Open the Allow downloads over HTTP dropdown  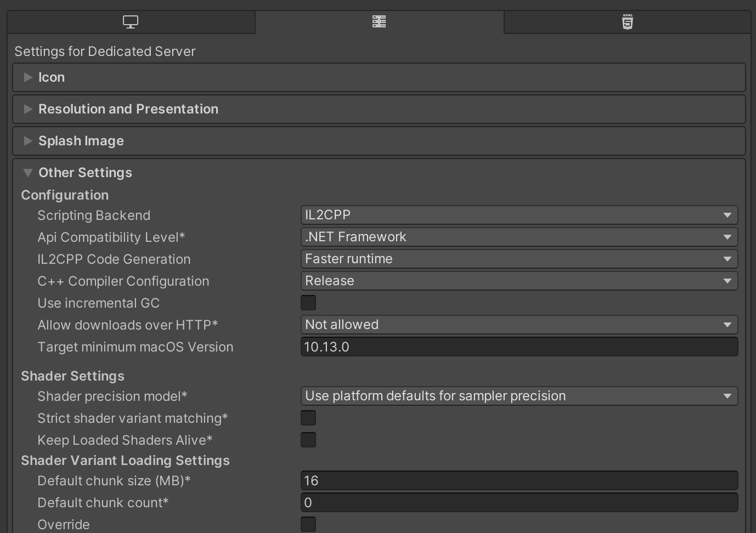tap(518, 325)
